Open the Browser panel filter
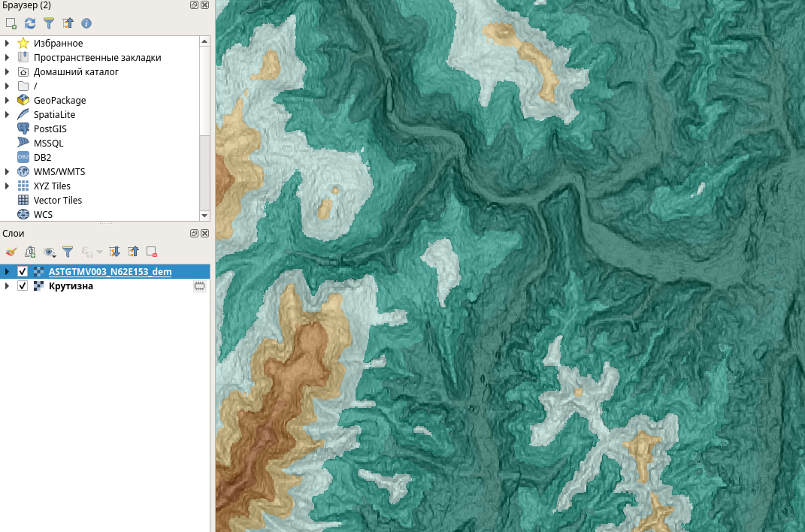Screen dimensions: 805x532 49,23
